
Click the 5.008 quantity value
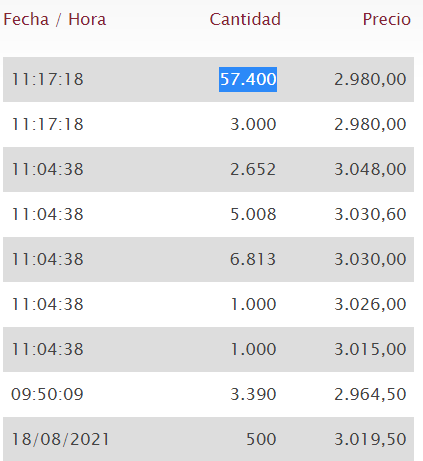(253, 214)
